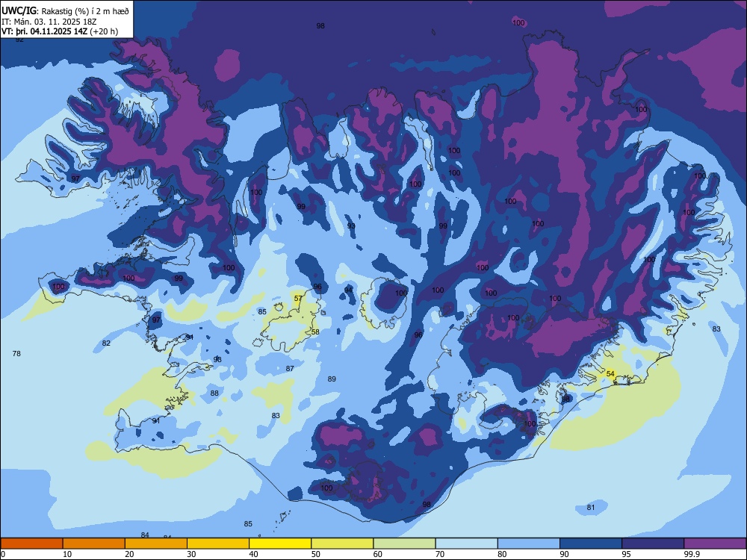
Task: Click the pale yellow 50–60 legend swatch
Action: pos(342,544)
